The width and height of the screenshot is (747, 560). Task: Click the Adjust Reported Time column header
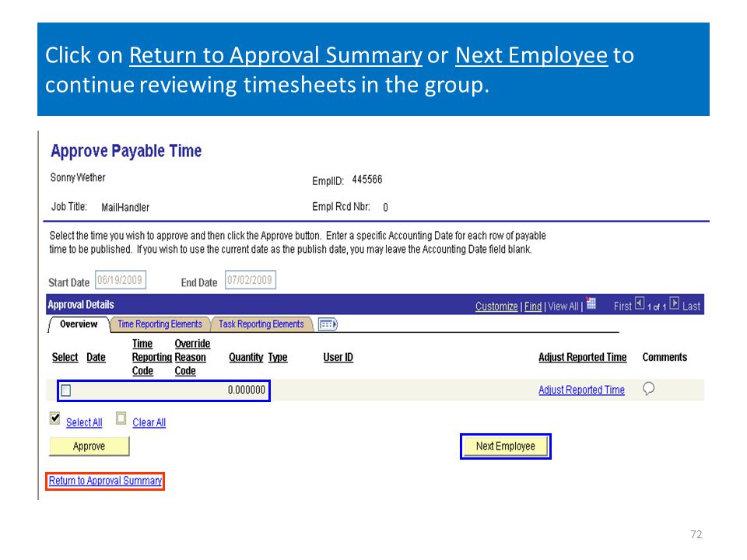coord(583,357)
